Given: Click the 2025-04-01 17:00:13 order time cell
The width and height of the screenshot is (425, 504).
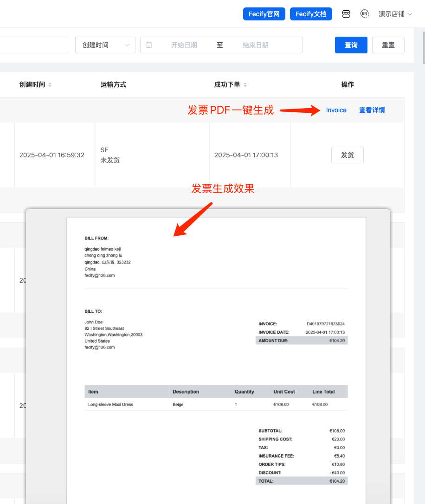Looking at the screenshot, I should point(246,155).
